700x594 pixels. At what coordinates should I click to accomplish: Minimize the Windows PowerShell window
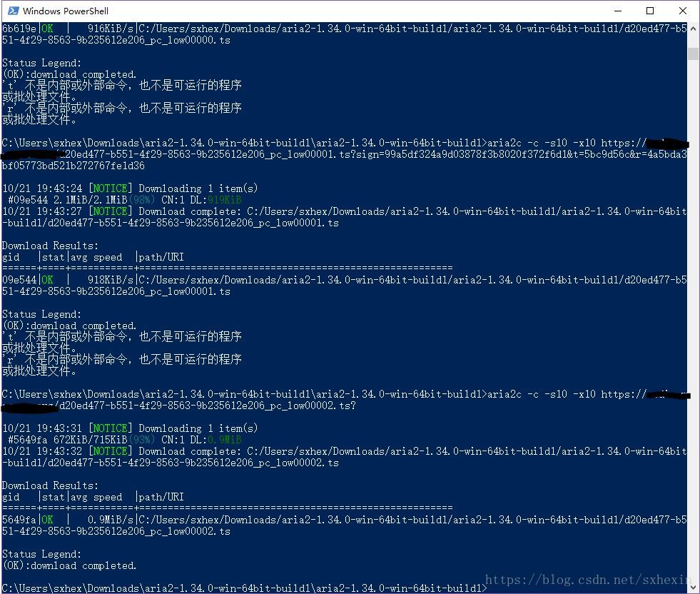pyautogui.click(x=618, y=11)
